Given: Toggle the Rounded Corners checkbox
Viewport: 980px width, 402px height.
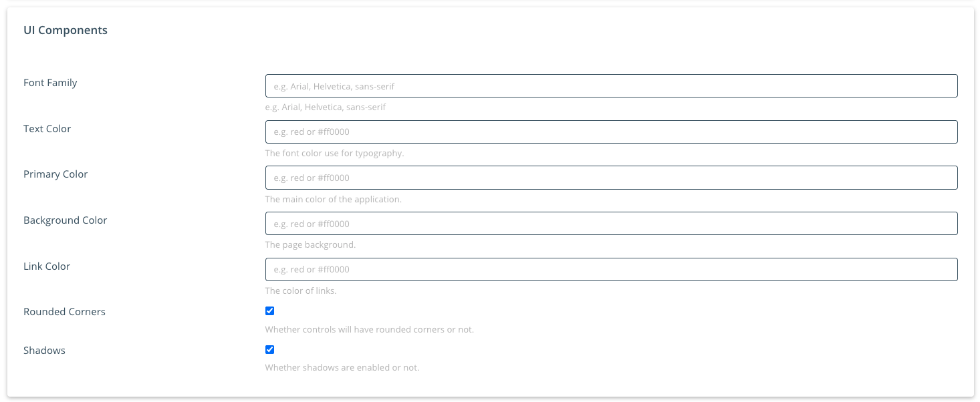Looking at the screenshot, I should [x=270, y=311].
